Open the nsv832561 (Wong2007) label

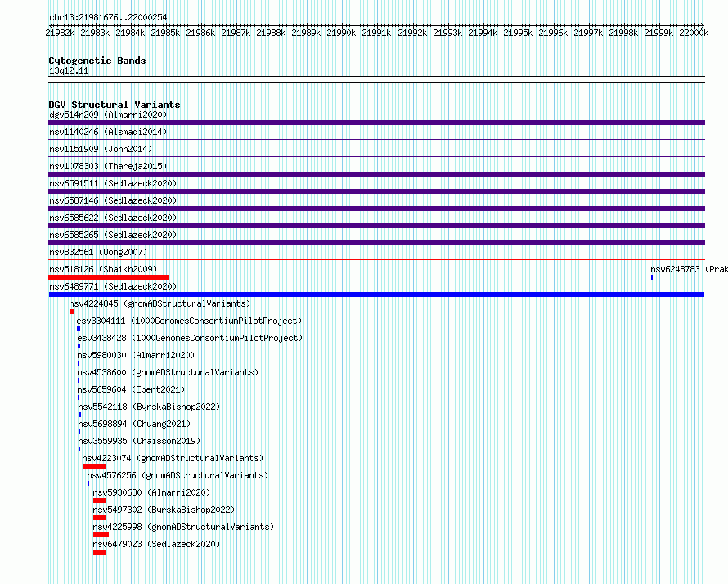pos(98,252)
